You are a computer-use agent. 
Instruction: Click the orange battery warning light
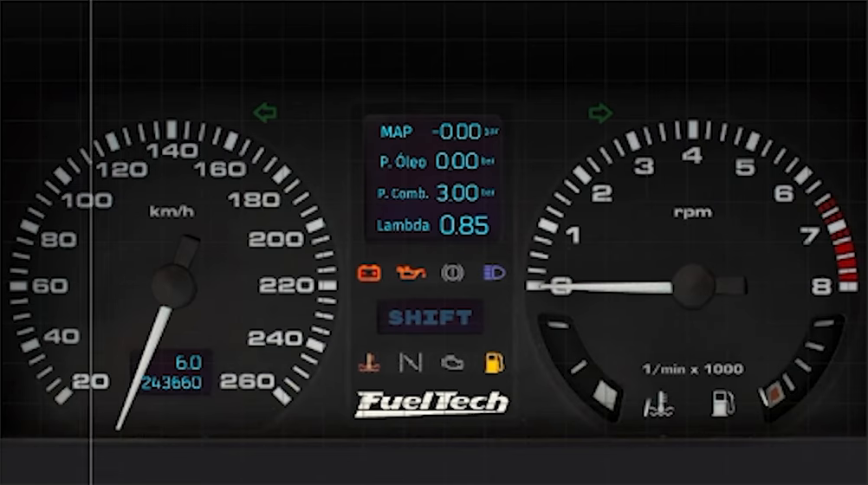pyautogui.click(x=369, y=273)
